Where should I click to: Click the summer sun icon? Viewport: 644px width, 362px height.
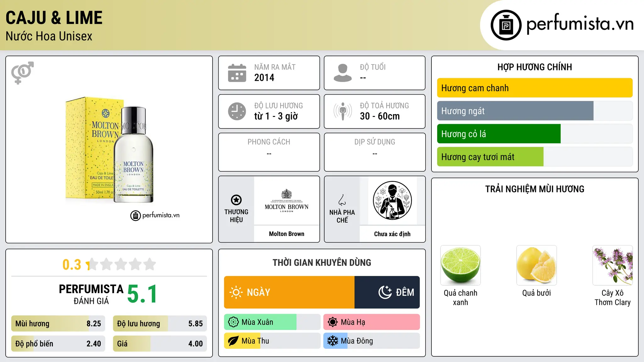tap(333, 322)
